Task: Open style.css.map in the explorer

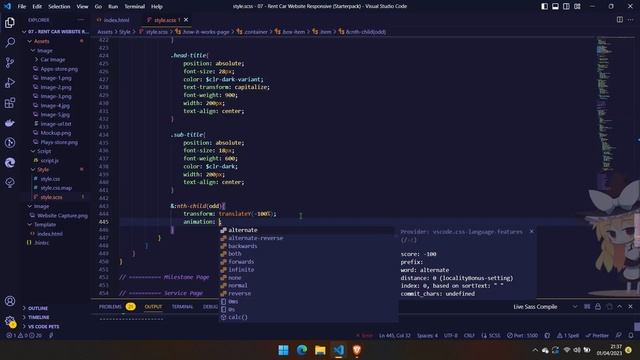Action: pos(56,188)
